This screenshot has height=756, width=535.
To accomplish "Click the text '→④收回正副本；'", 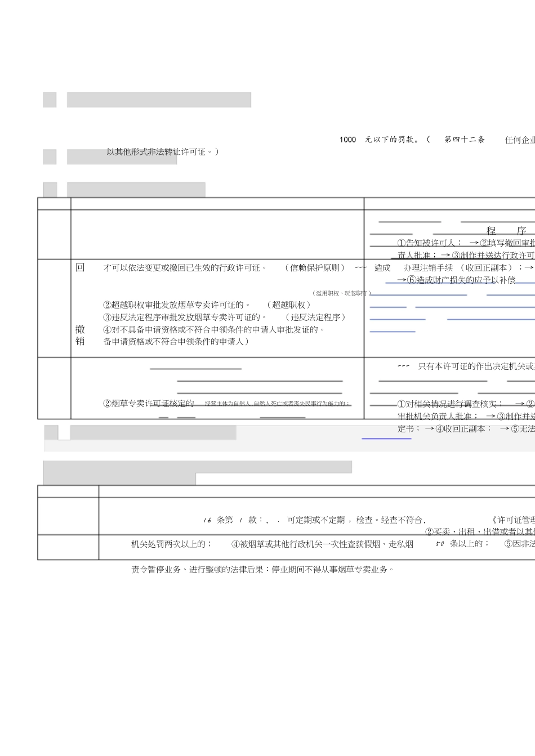I will pos(458,429).
